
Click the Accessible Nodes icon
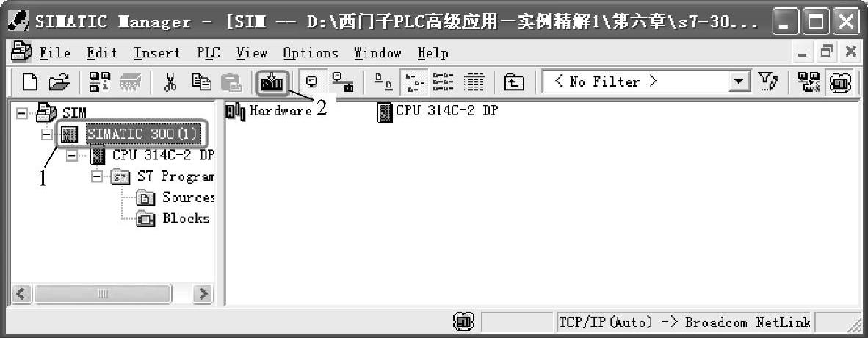coord(100,82)
